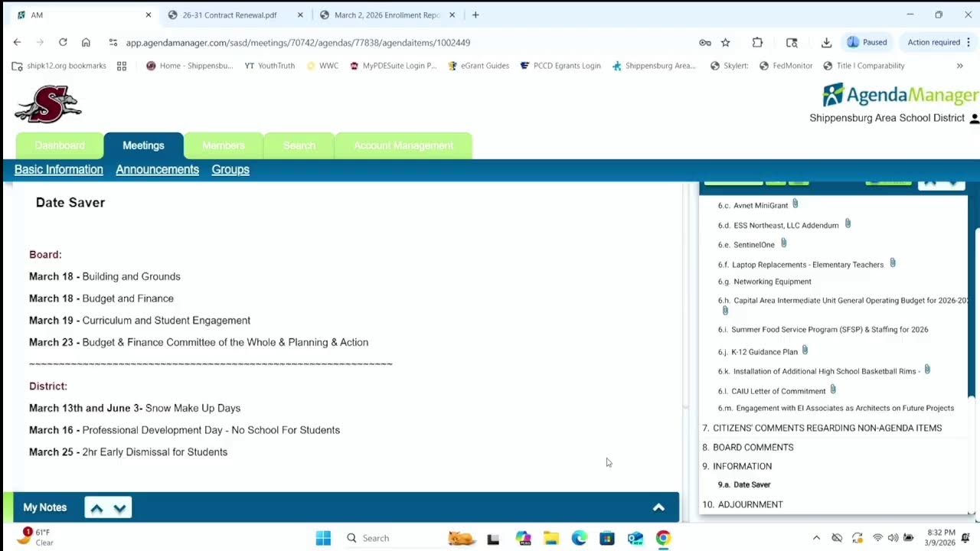Select section 9 Information
The image size is (980, 551).
coord(737,467)
